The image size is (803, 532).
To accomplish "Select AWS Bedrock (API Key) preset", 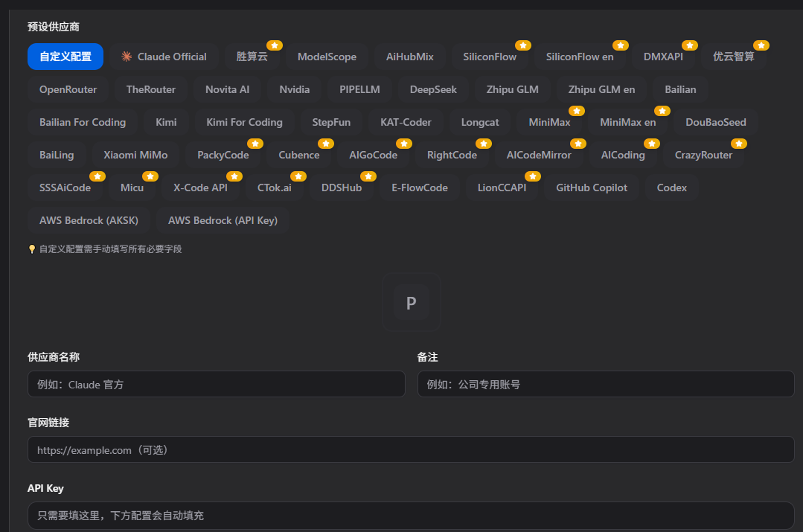I will point(223,220).
